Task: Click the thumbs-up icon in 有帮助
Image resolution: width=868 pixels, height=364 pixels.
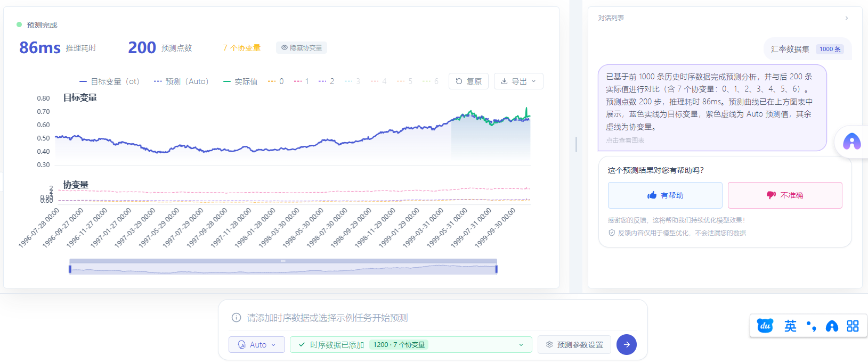Action: [x=652, y=195]
